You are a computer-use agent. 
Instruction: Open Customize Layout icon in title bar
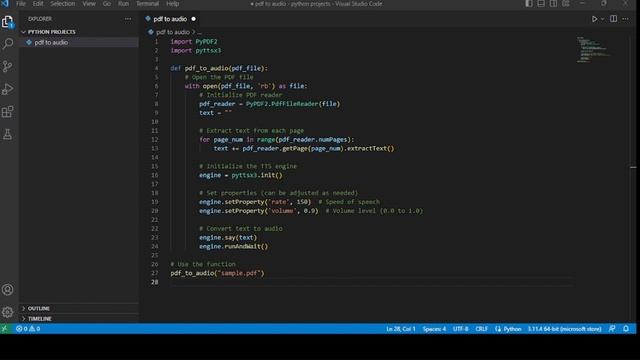(x=566, y=4)
